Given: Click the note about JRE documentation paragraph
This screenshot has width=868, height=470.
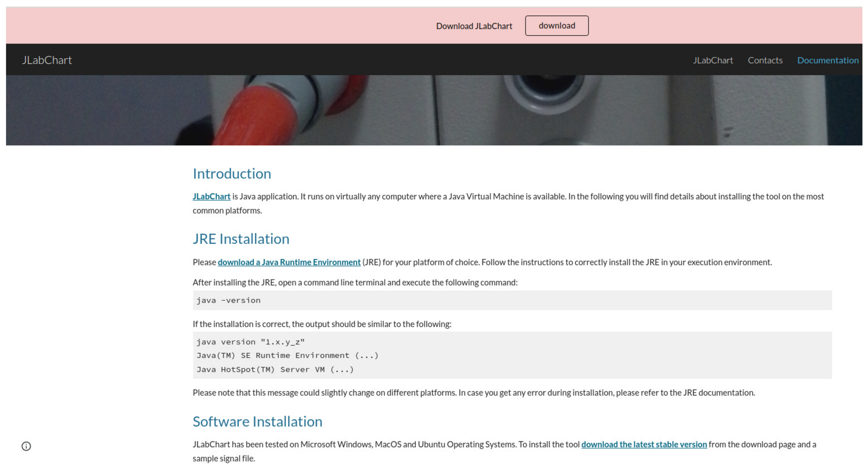Looking at the screenshot, I should click(x=474, y=393).
